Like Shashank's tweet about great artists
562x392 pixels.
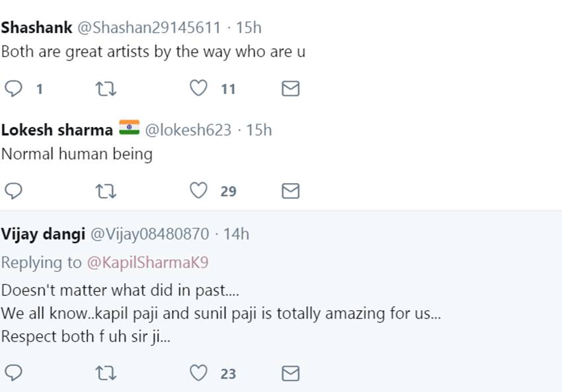click(198, 88)
